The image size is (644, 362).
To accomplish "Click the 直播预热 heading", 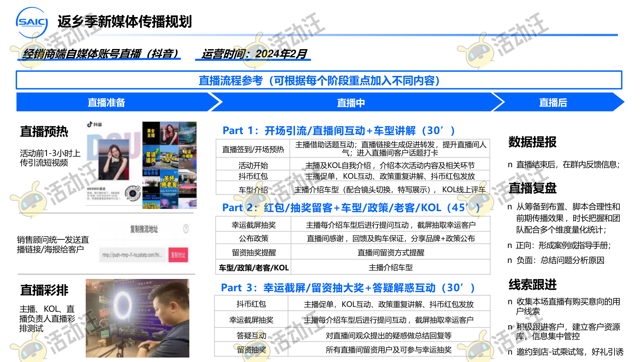I will click(44, 131).
